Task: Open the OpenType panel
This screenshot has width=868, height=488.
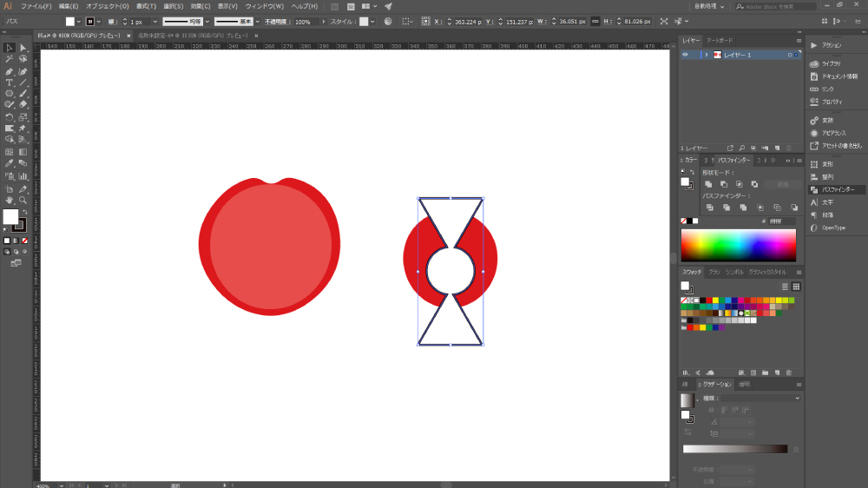Action: click(833, 228)
